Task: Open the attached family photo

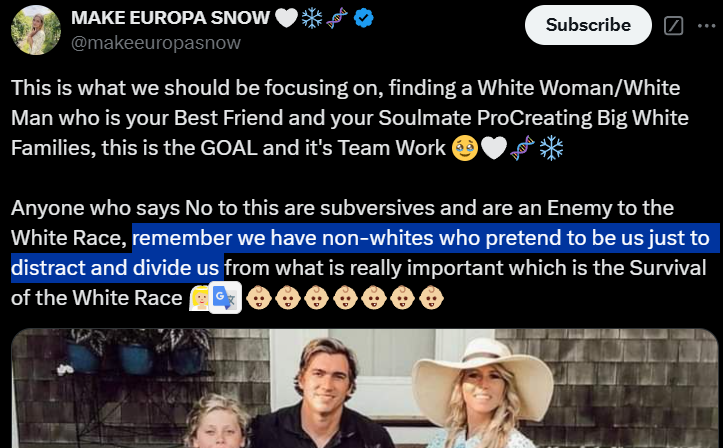Action: pos(365,388)
